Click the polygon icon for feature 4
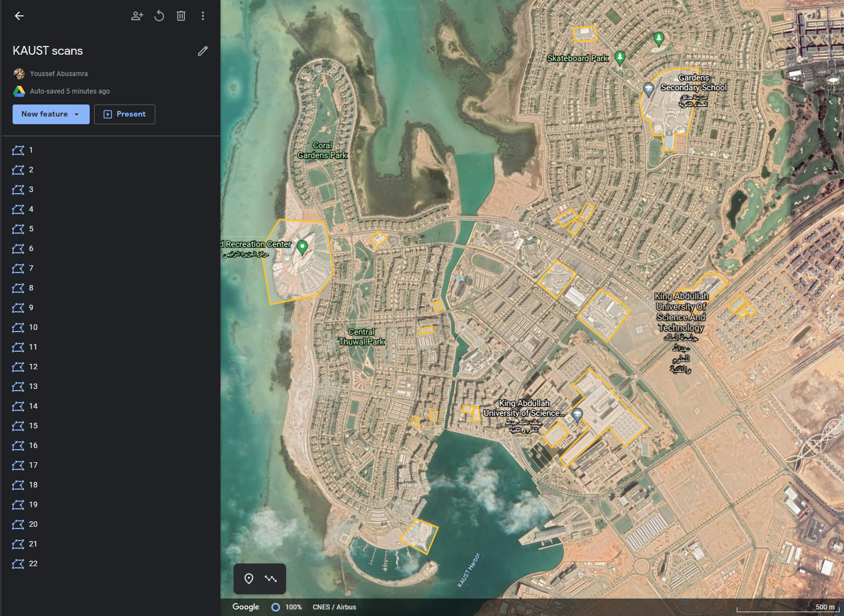 tap(18, 210)
